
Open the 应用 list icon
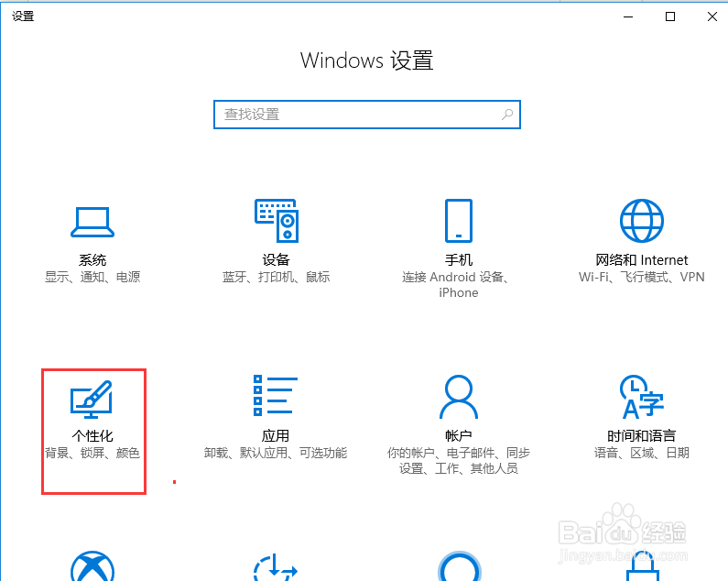[x=276, y=395]
